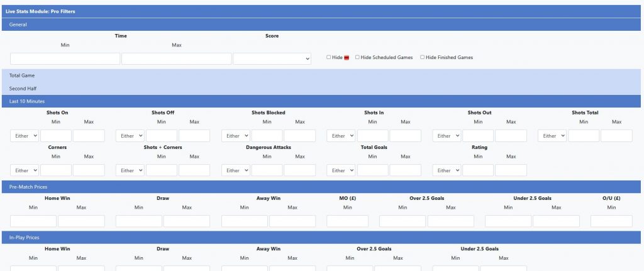Enable Hide Finished Games checkbox

pyautogui.click(x=423, y=57)
